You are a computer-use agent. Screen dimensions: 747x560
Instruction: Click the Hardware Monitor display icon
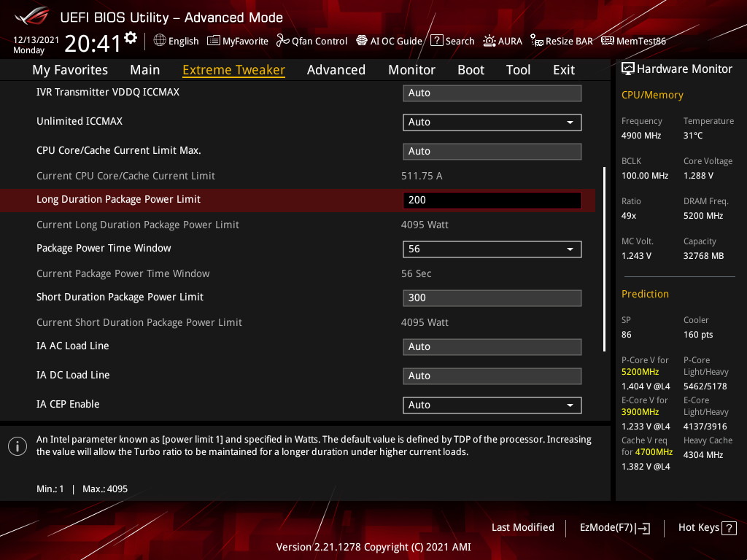point(628,69)
